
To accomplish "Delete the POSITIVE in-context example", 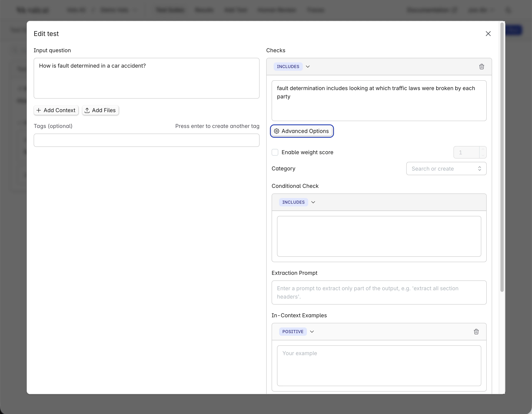I will pos(476,332).
